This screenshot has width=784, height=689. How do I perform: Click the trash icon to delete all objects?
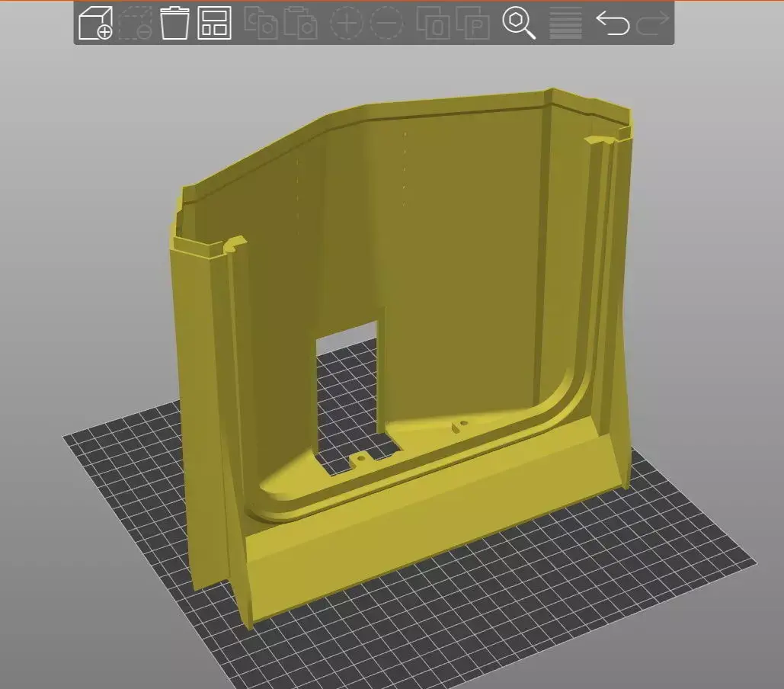[x=174, y=24]
